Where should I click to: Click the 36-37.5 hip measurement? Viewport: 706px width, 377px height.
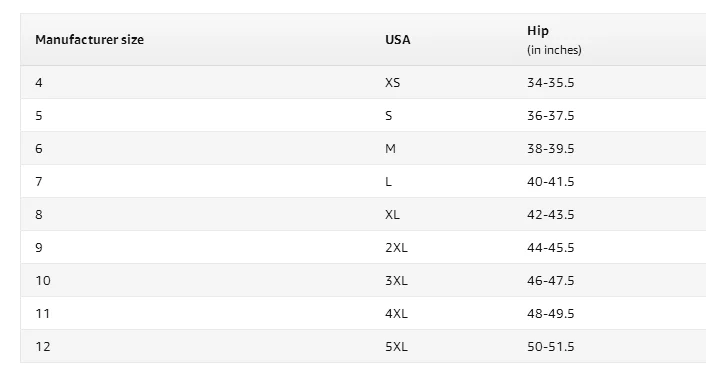click(551, 116)
